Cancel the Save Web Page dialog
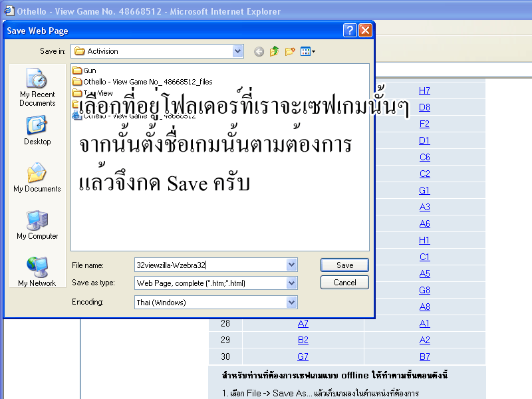The height and width of the screenshot is (399, 532). pos(344,282)
